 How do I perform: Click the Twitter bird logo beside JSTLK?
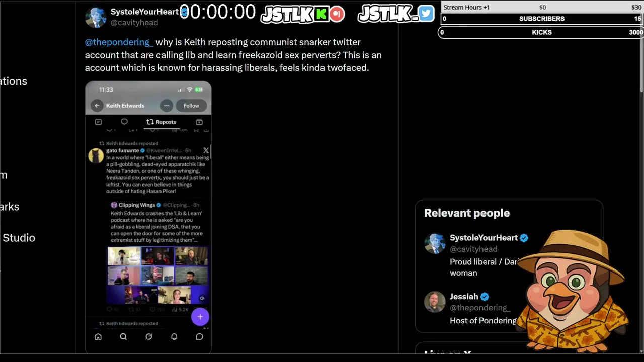(x=426, y=14)
